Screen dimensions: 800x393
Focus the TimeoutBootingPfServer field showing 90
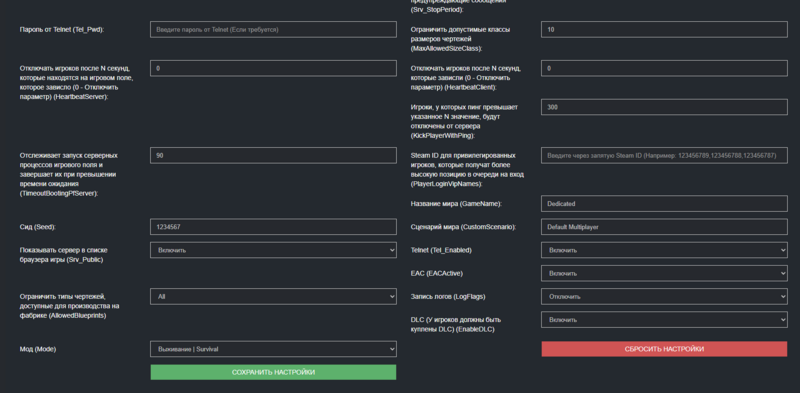point(273,156)
